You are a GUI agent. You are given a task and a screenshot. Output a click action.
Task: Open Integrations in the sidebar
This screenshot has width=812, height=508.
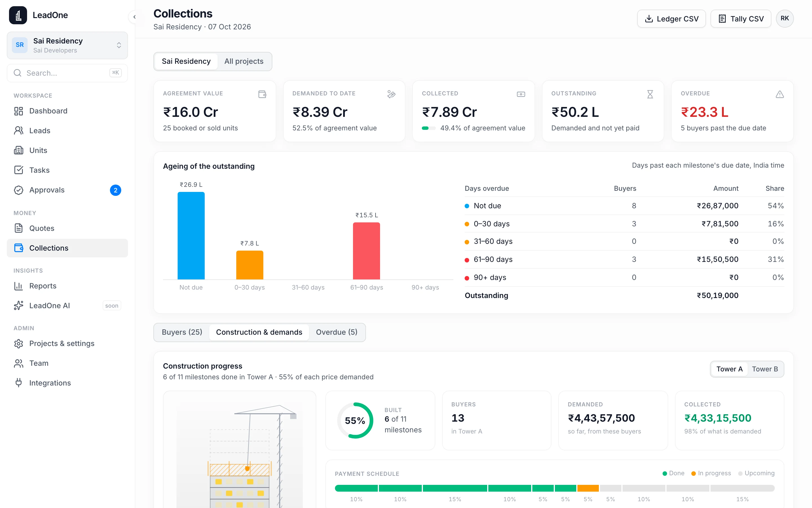click(x=67, y=383)
